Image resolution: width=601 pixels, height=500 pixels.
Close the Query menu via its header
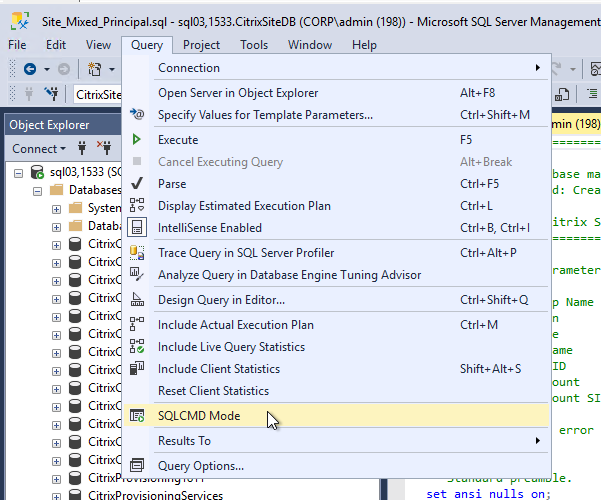pos(147,45)
